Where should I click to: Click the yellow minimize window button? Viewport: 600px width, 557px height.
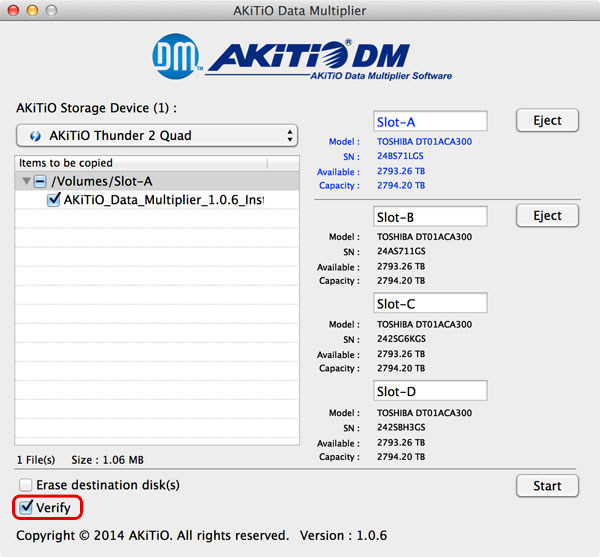32,11
